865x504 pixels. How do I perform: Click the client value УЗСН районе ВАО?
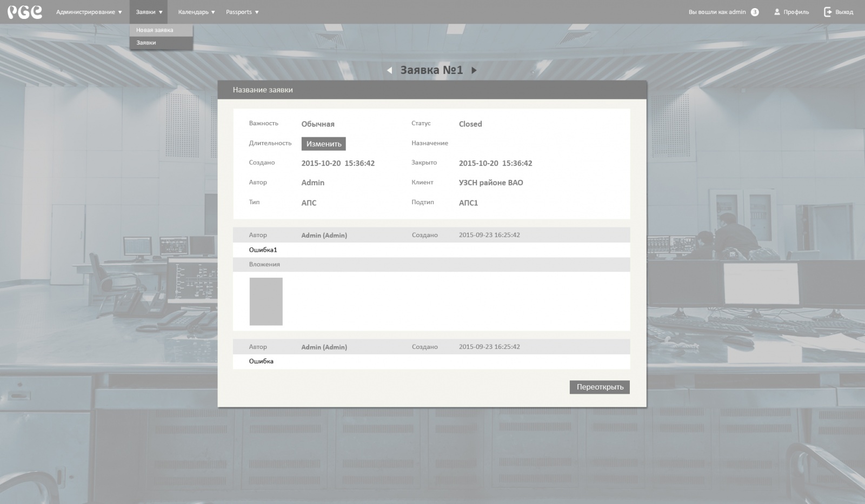[x=491, y=183]
